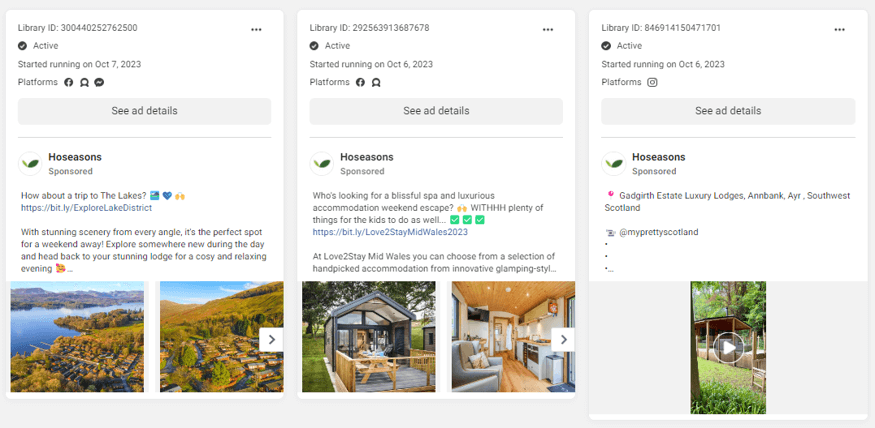The width and height of the screenshot is (875, 428).
Task: Play the Gadgirth Estate lodge video
Action: [728, 348]
